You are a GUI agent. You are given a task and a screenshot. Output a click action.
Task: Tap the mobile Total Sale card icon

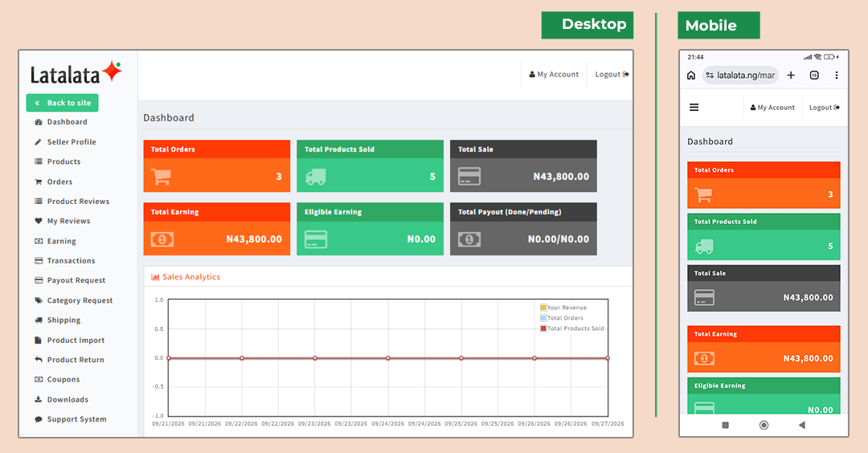(704, 297)
